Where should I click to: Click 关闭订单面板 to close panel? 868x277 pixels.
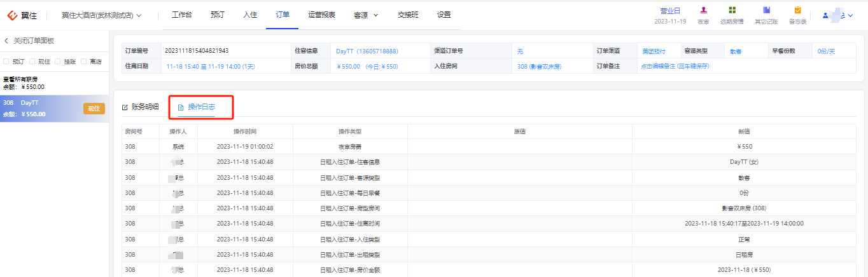click(34, 41)
